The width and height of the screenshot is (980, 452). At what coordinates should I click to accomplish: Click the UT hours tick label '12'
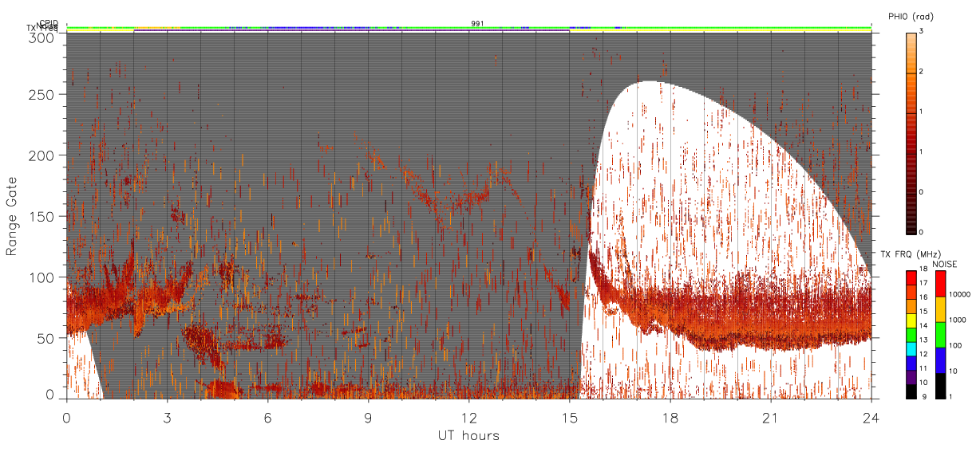pyautogui.click(x=469, y=418)
